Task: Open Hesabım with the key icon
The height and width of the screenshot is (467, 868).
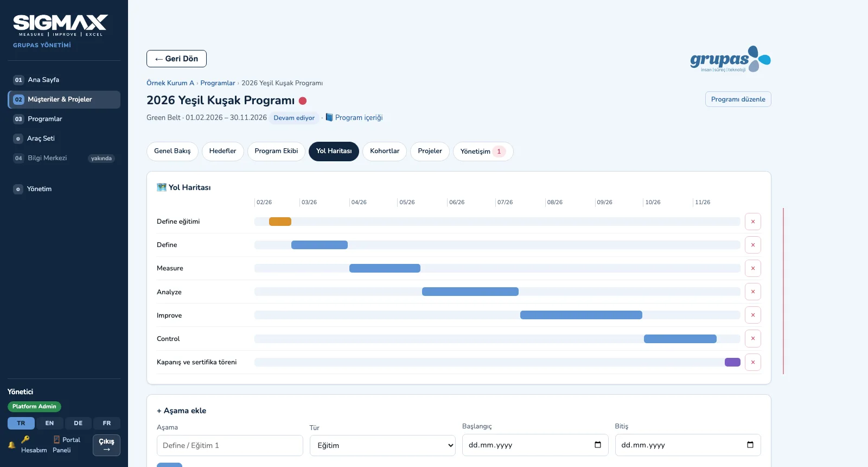Action: click(x=34, y=445)
